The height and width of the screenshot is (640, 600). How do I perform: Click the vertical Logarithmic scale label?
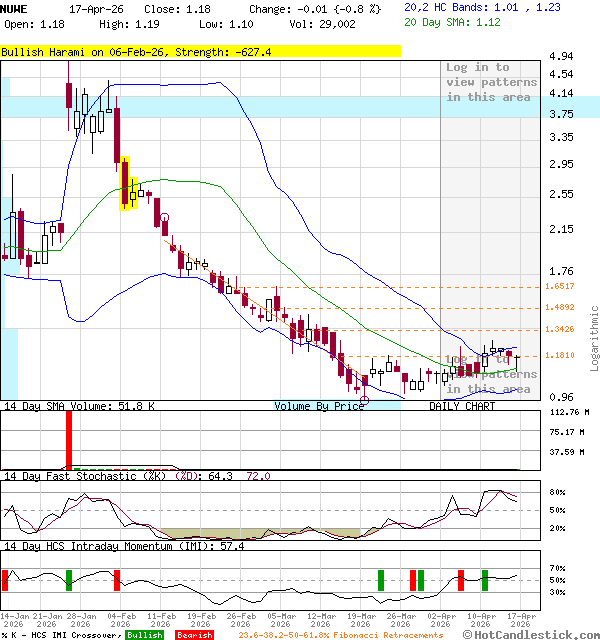pyautogui.click(x=594, y=338)
